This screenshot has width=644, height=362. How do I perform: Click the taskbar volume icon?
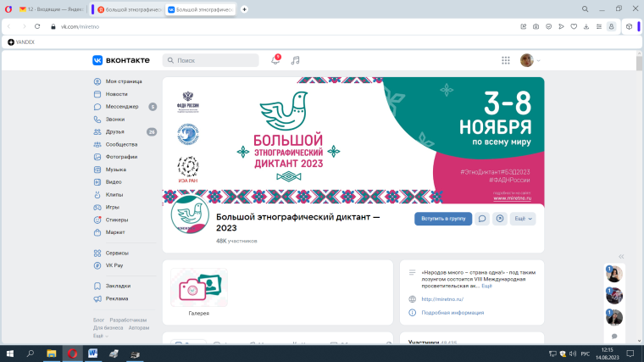[x=573, y=354]
